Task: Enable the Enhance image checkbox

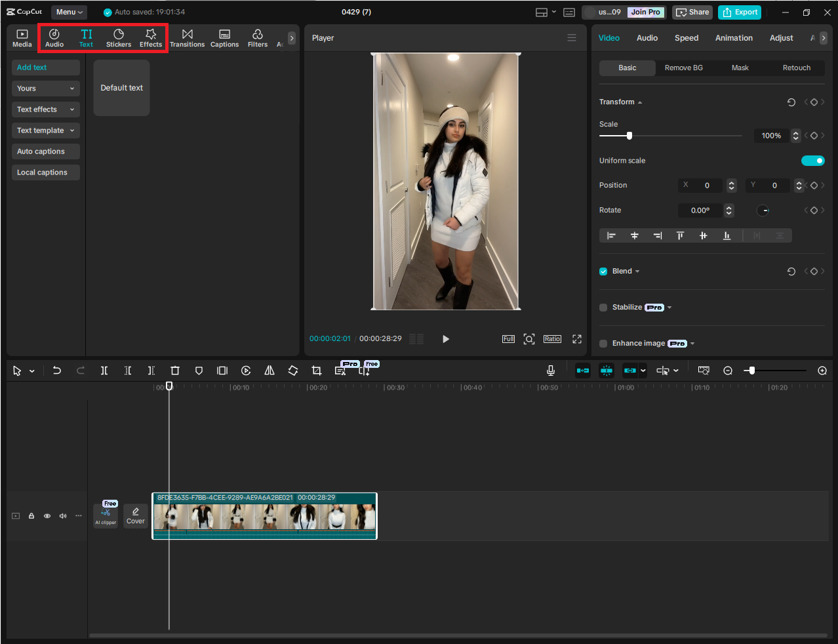Action: (x=603, y=344)
